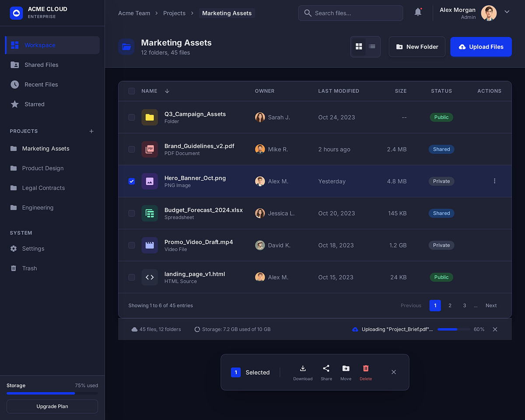Open the Upgrade Plan option
Image resolution: width=525 pixels, height=420 pixels.
point(52,406)
